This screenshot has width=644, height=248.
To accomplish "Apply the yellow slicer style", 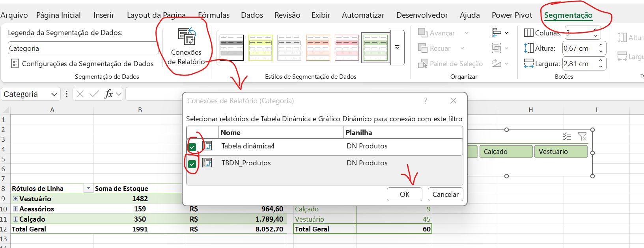I will (x=260, y=48).
